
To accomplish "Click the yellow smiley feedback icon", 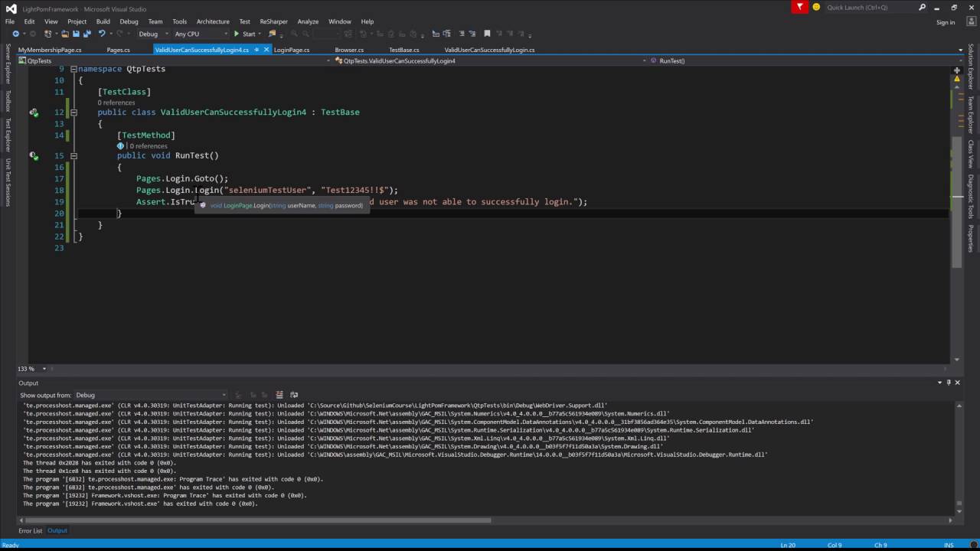I will 816,7.
